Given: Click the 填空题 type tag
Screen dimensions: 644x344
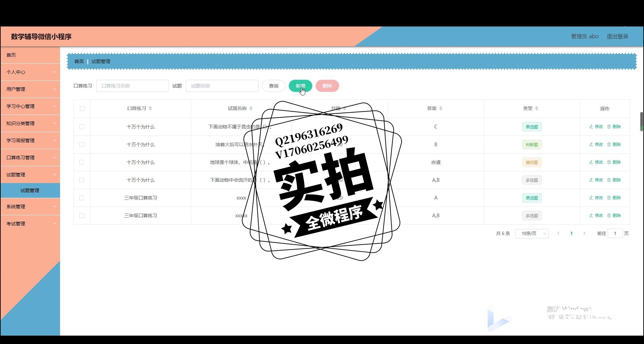Looking at the screenshot, I should 532,162.
